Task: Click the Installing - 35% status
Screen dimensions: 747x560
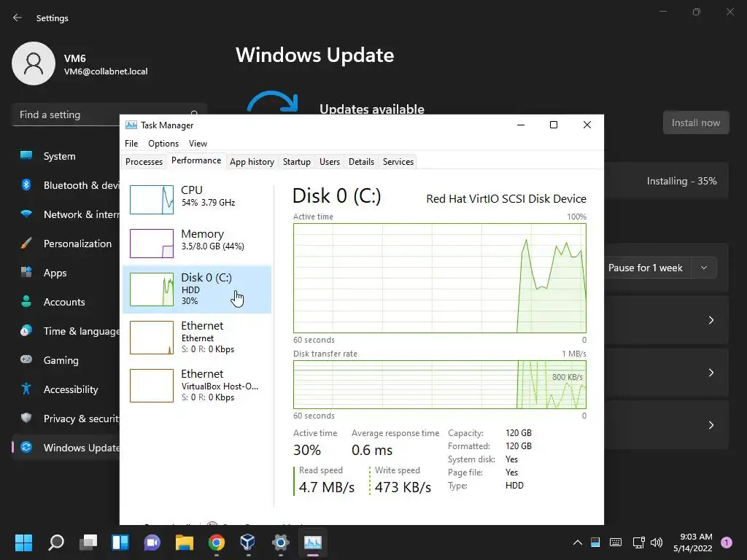Action: (x=681, y=181)
